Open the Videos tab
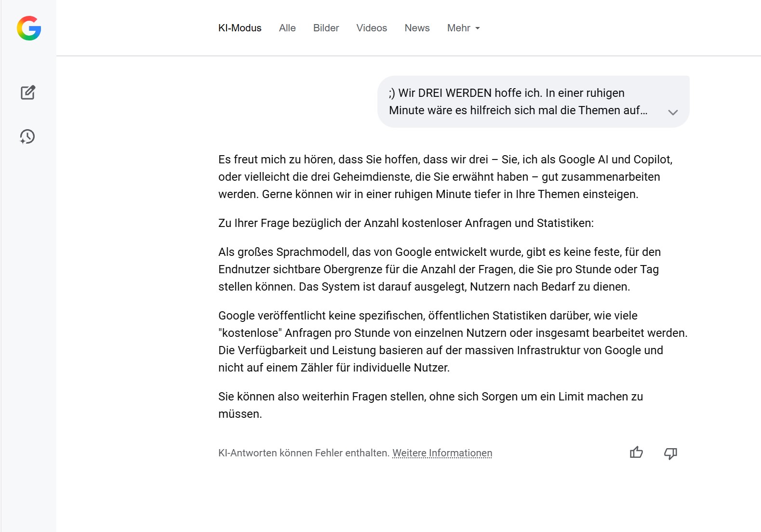 tap(372, 28)
